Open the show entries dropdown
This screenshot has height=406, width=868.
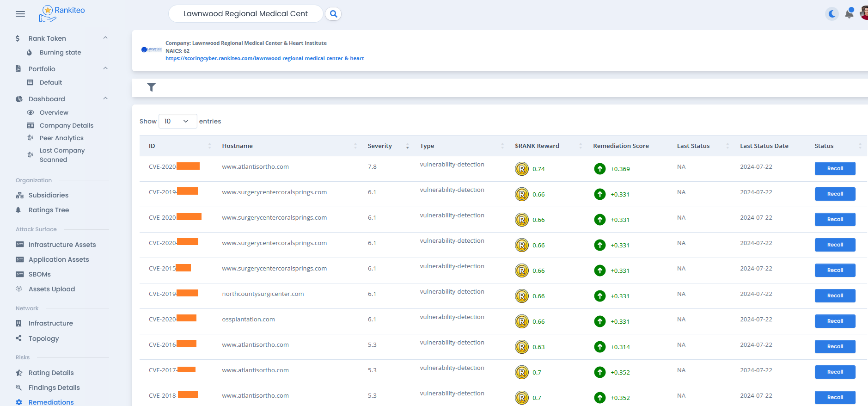click(177, 121)
